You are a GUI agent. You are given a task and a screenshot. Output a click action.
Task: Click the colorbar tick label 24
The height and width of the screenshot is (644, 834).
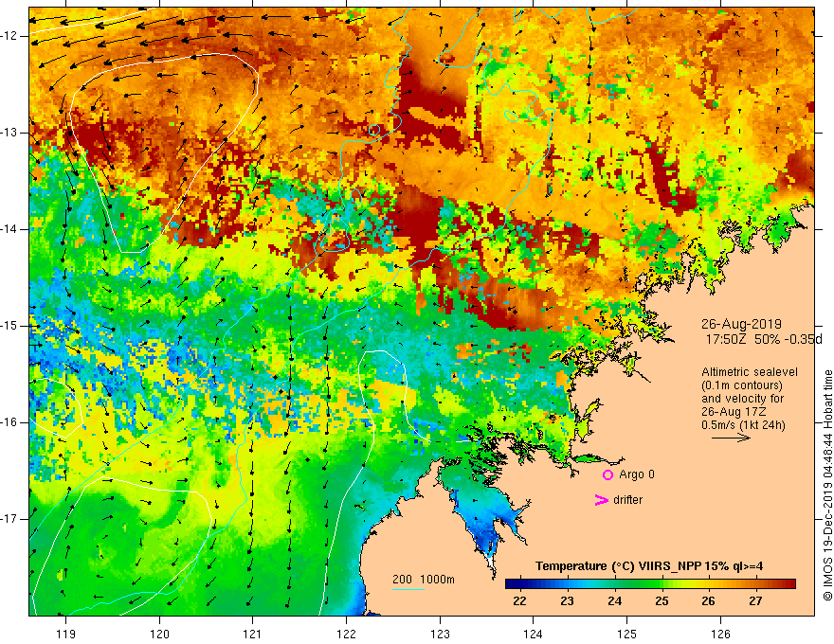pos(614,601)
